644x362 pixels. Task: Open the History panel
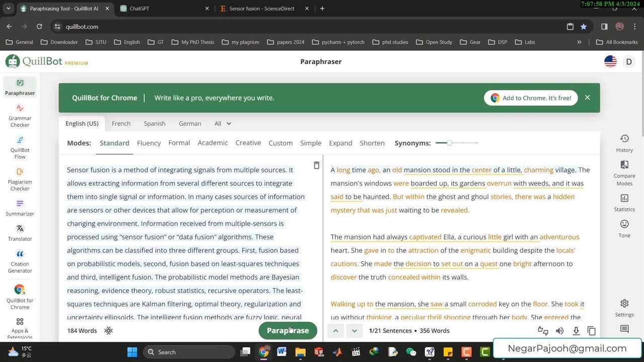[x=624, y=143]
